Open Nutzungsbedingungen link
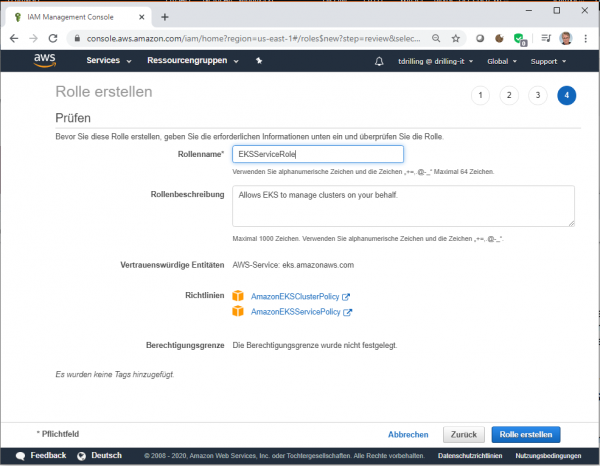The image size is (600, 466). pos(548,456)
